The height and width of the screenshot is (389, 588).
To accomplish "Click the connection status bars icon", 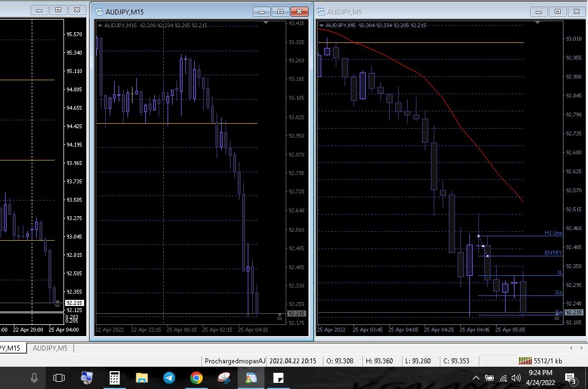I will 525,361.
